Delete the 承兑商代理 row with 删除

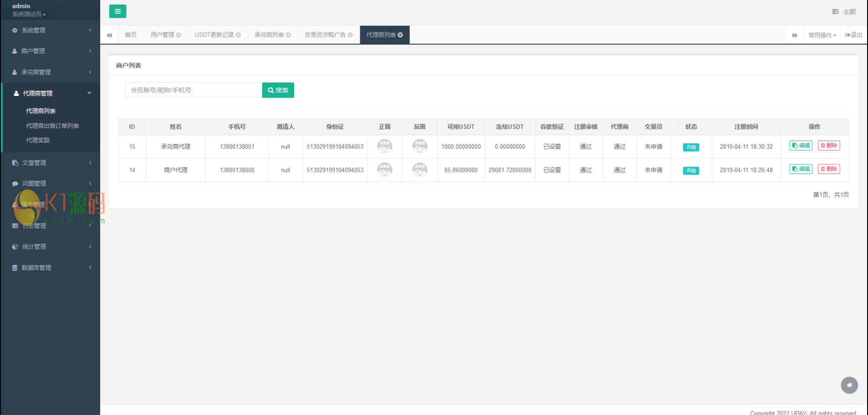pyautogui.click(x=829, y=146)
